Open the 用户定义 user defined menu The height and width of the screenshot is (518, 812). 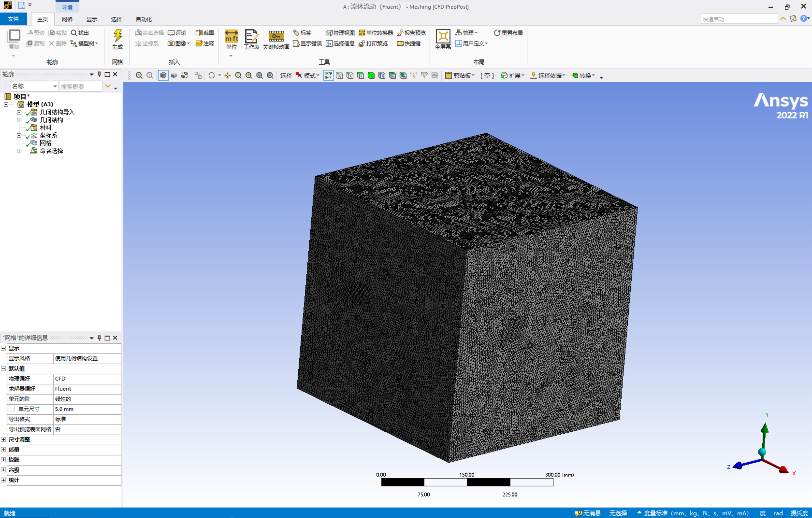[472, 43]
